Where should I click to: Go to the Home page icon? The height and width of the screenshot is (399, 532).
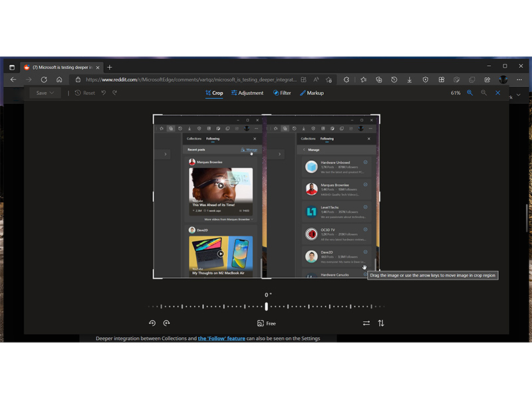tap(59, 80)
